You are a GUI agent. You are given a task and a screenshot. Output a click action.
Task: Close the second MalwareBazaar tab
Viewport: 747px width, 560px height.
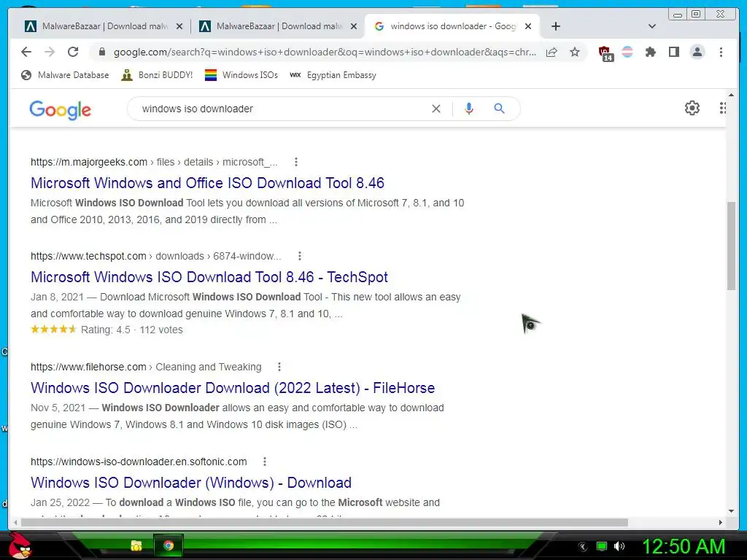point(354,27)
